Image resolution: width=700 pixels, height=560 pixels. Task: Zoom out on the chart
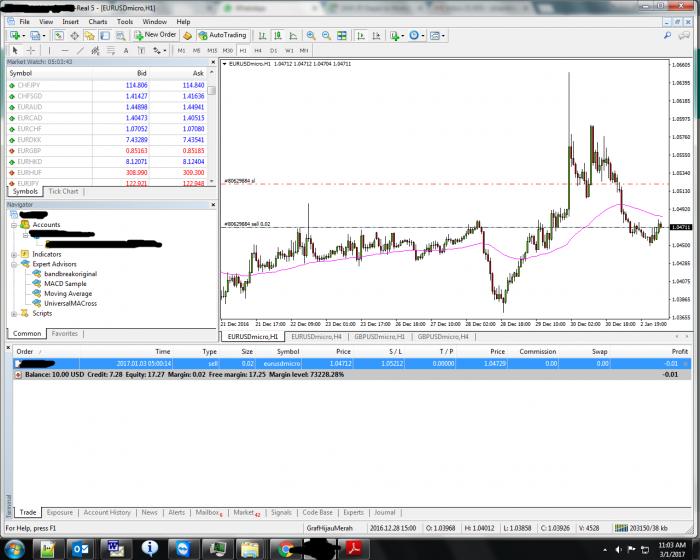pyautogui.click(x=326, y=35)
